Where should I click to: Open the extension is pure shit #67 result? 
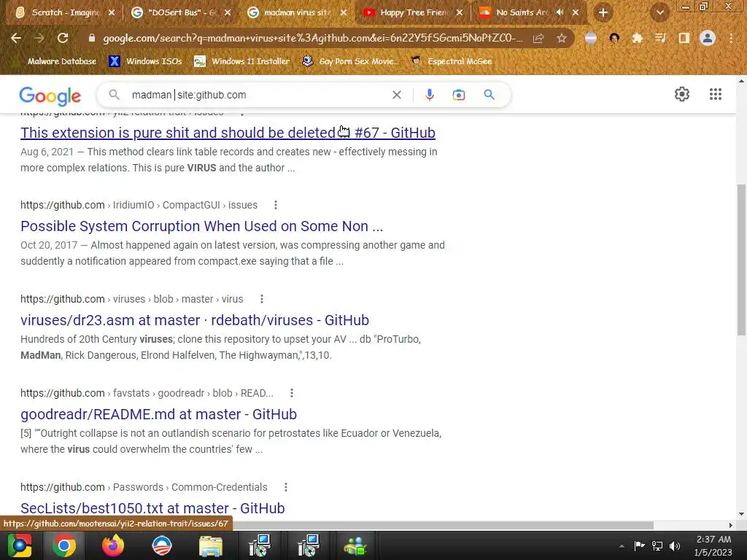click(x=228, y=133)
